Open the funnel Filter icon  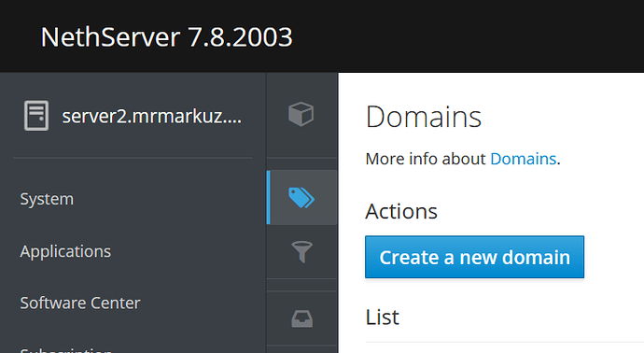point(301,251)
